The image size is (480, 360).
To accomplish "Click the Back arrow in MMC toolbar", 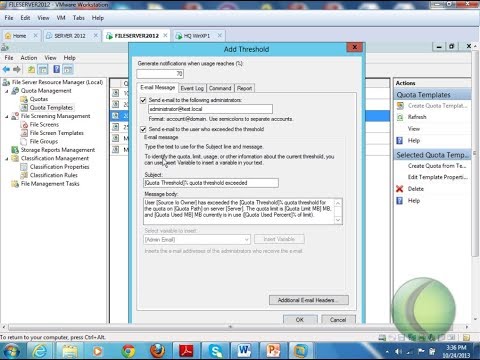I will (6, 69).
